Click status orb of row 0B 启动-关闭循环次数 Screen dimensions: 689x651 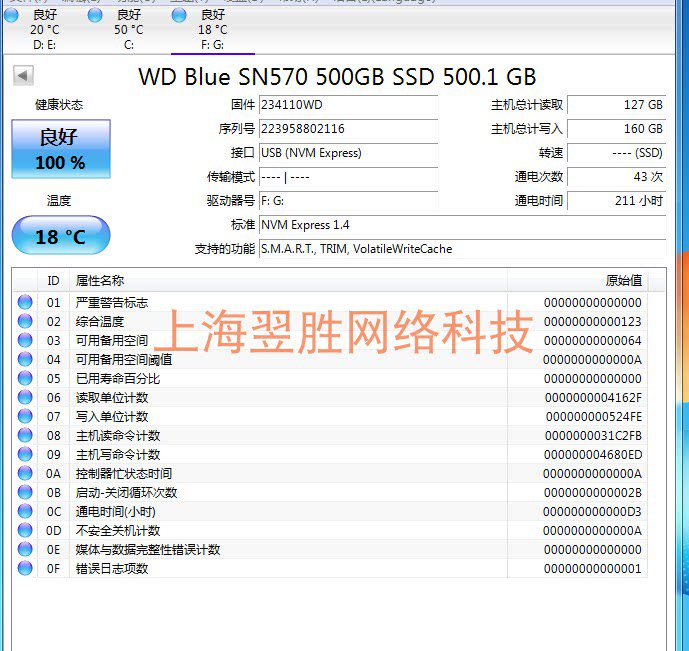(x=25, y=492)
